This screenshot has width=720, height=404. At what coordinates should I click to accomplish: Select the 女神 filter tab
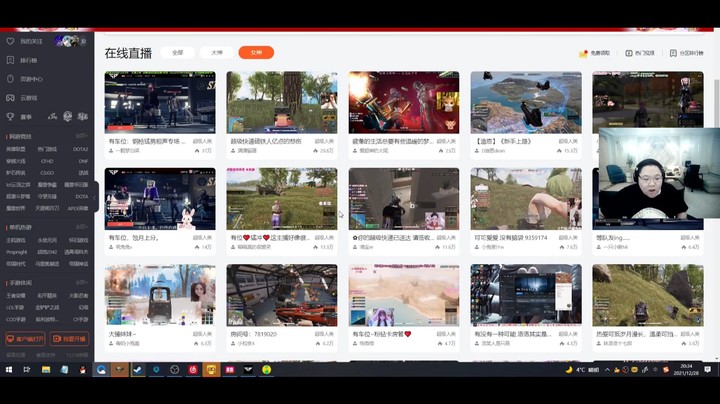point(256,52)
